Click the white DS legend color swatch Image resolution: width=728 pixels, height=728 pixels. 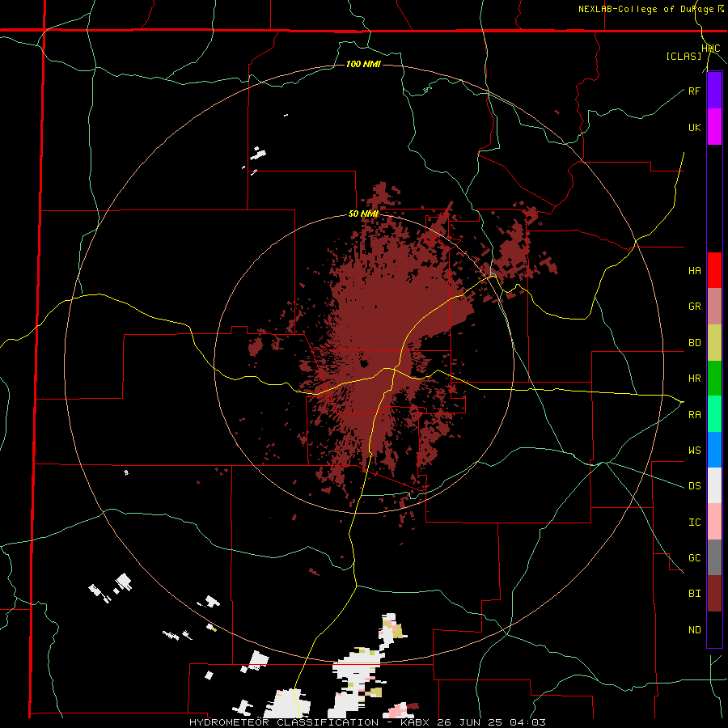pos(714,485)
